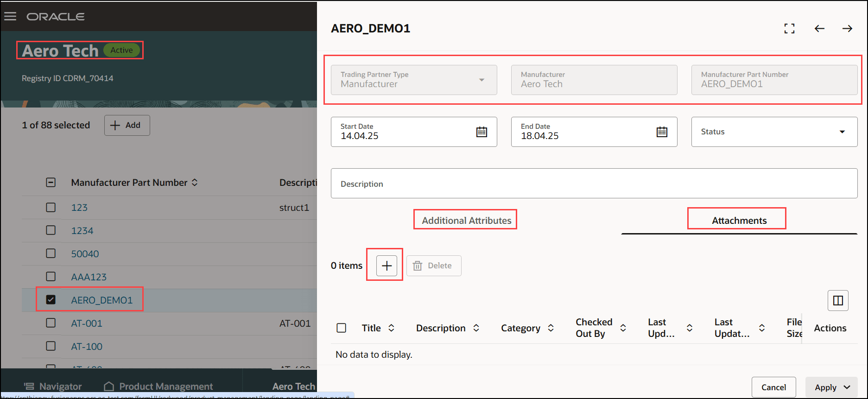This screenshot has width=868, height=399.
Task: Sort attachments by Description
Action: [x=476, y=328]
